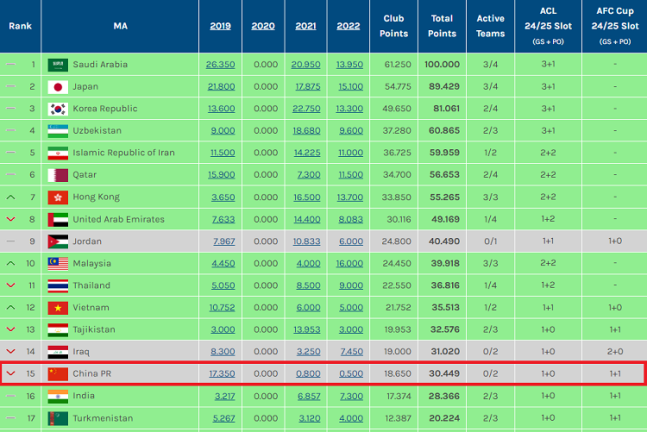Open the 2021 column header link
This screenshot has height=432, width=647.
coord(306,26)
